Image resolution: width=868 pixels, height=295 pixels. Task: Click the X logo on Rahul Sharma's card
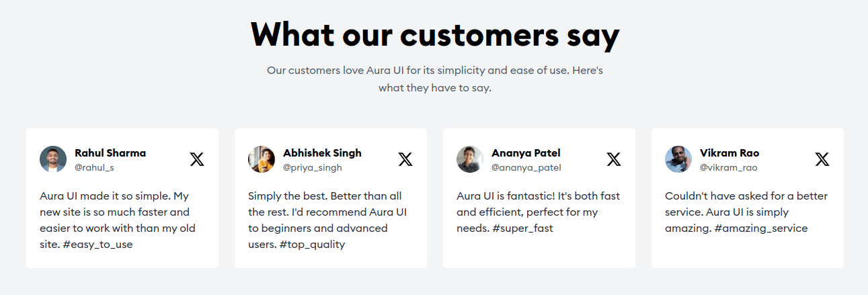197,159
